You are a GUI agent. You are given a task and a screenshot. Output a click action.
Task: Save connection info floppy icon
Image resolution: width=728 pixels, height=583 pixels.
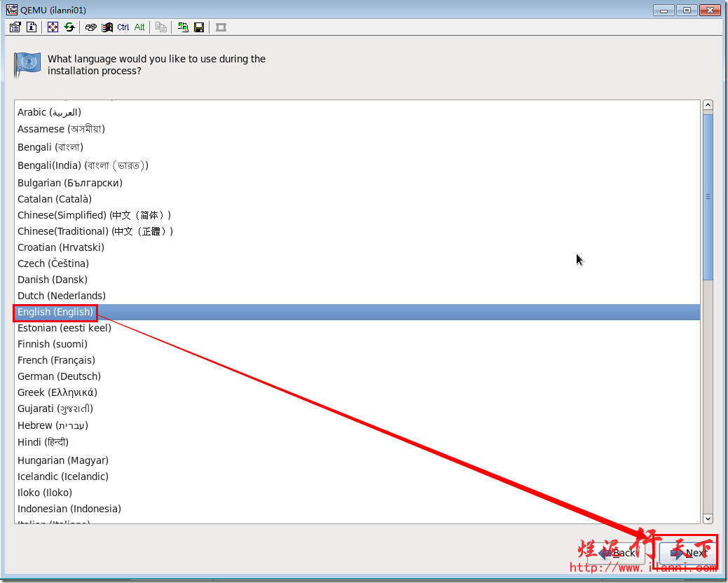tap(199, 27)
